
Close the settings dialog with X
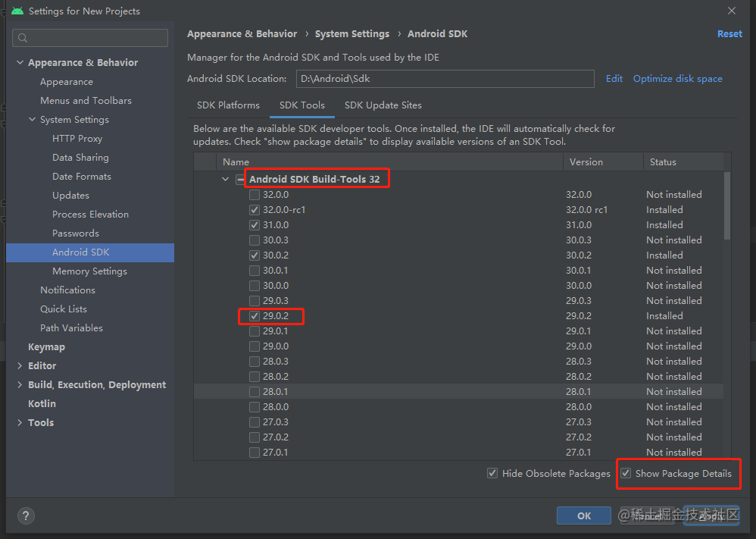(732, 11)
